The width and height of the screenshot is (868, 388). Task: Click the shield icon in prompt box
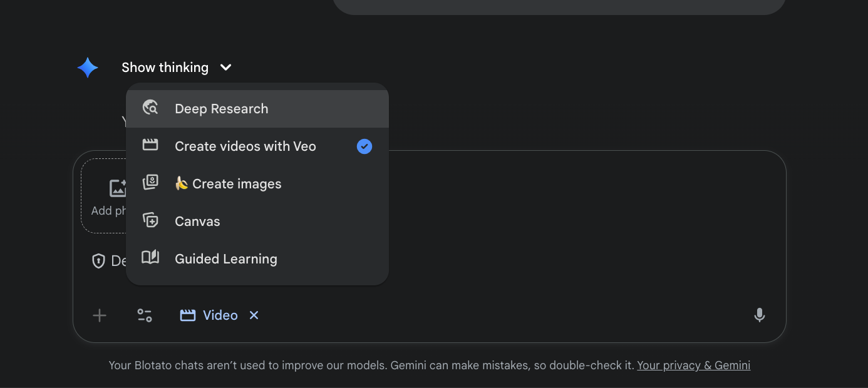98,262
